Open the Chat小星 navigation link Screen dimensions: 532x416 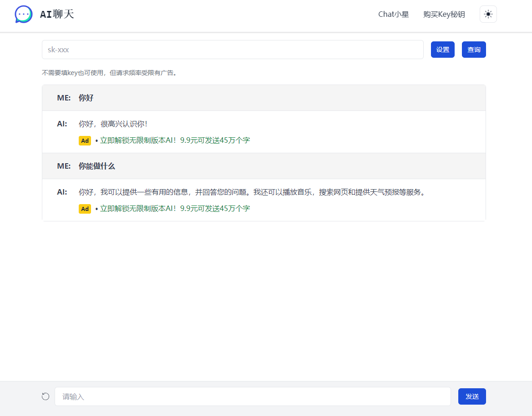(x=393, y=15)
